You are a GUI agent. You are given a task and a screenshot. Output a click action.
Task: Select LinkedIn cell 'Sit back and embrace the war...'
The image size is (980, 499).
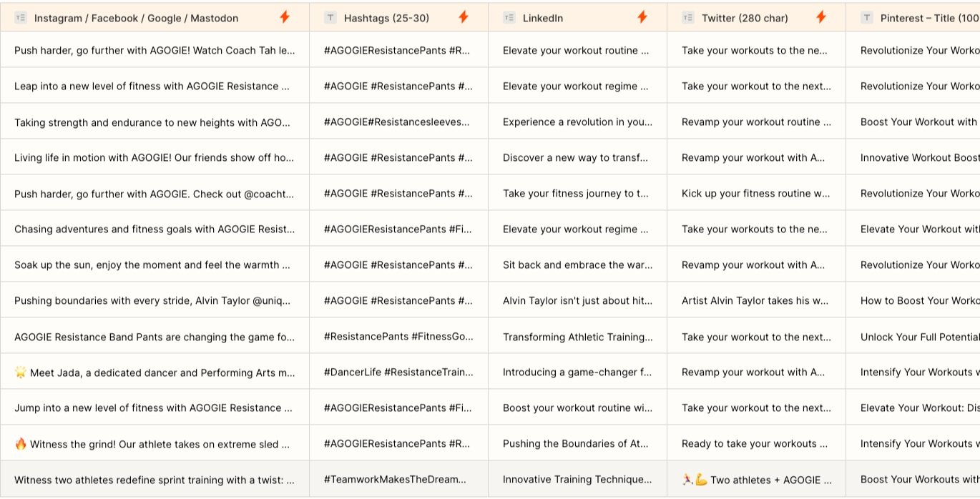(x=577, y=265)
